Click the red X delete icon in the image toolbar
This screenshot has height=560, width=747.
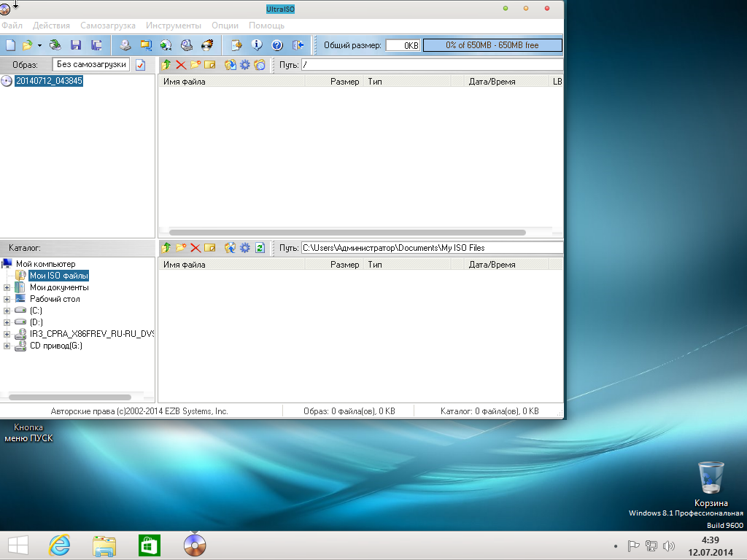(x=181, y=65)
